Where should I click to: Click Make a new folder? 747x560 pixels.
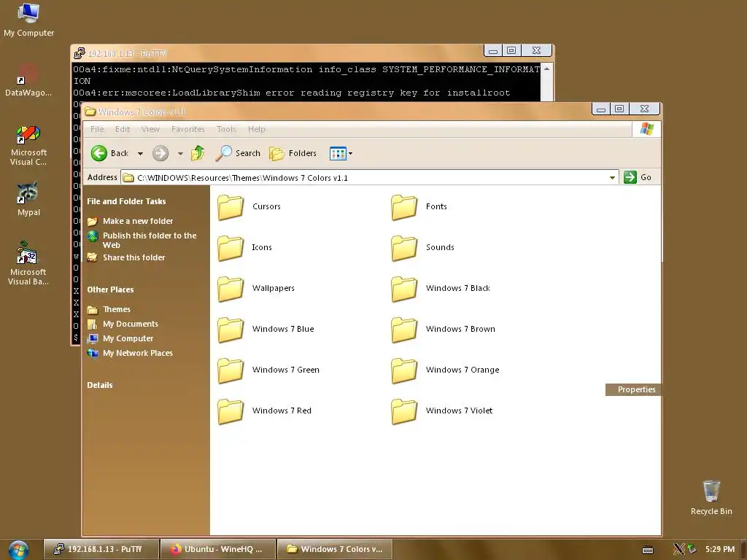click(130, 221)
